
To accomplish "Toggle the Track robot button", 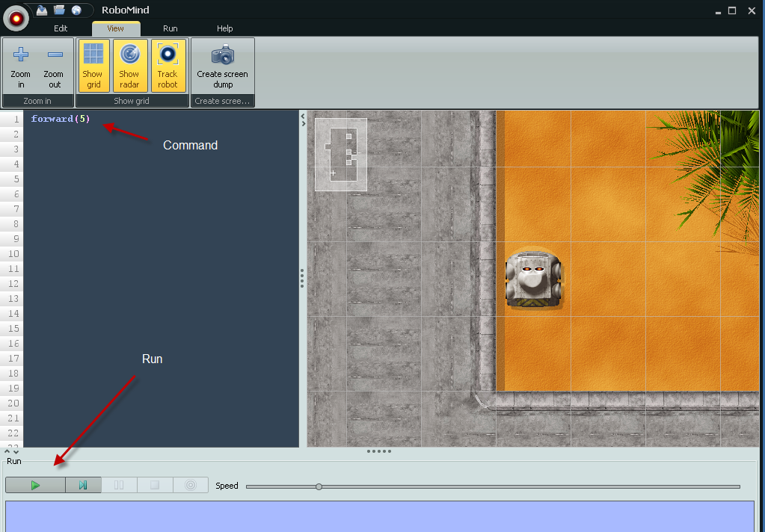I will tap(168, 66).
